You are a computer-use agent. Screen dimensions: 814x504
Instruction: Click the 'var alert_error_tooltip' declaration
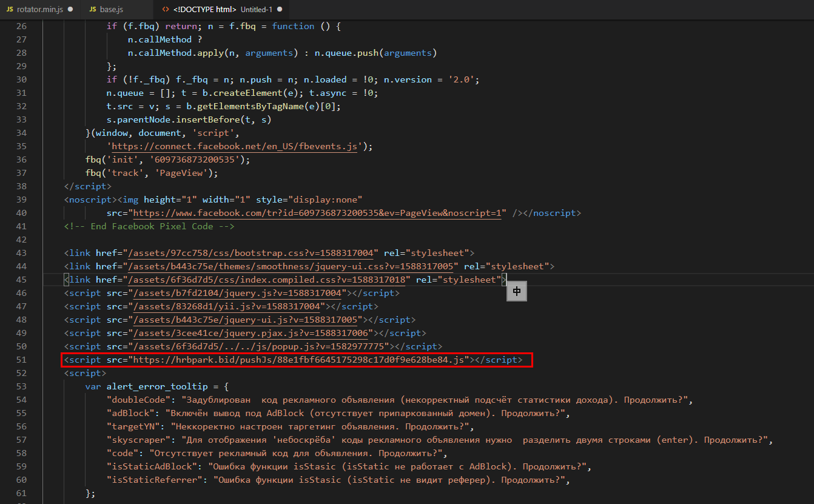(x=156, y=386)
